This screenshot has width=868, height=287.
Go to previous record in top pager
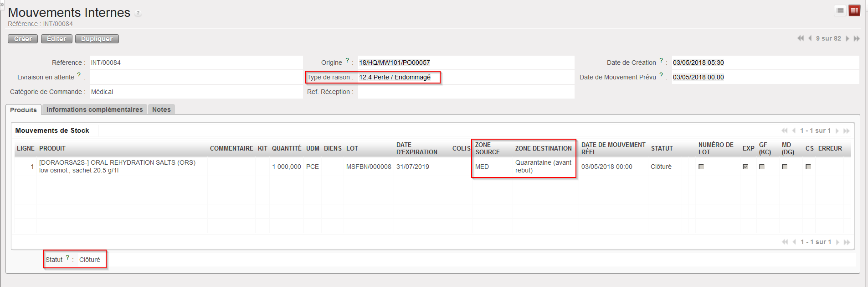pos(810,38)
